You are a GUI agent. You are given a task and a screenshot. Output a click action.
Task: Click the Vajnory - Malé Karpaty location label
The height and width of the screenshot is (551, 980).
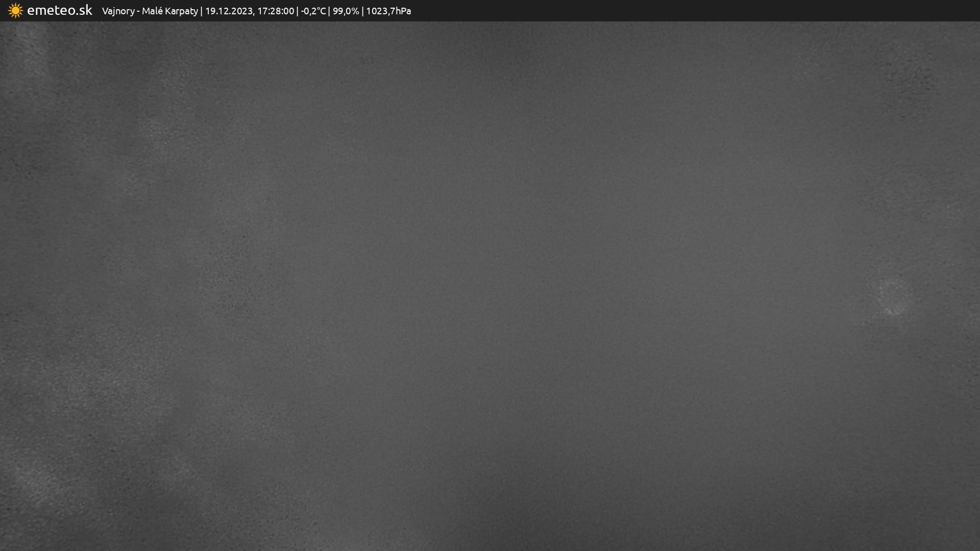(x=150, y=11)
